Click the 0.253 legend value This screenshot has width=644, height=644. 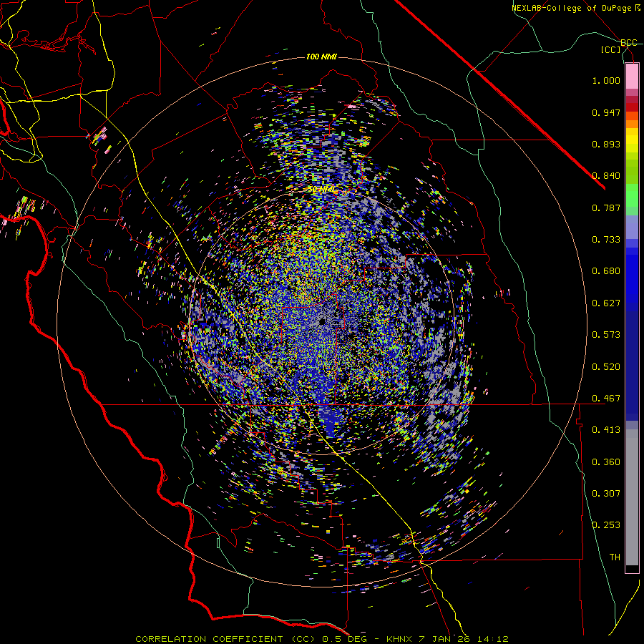[606, 525]
